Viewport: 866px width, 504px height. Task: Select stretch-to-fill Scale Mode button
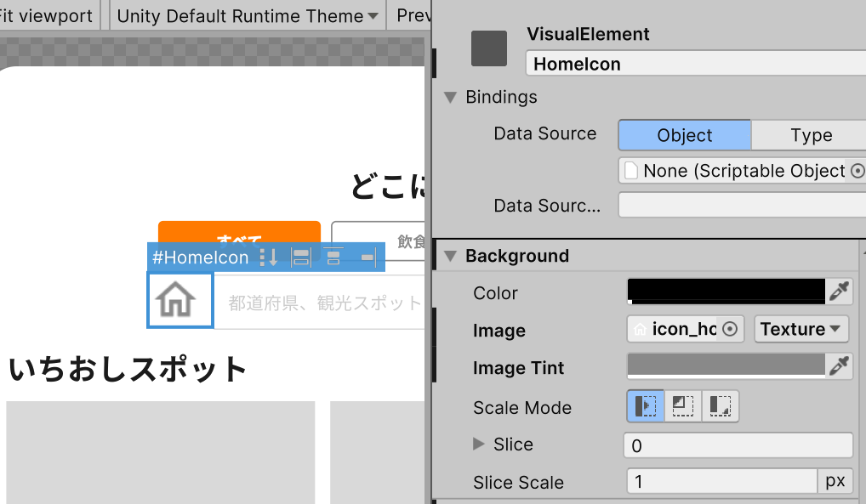click(646, 407)
